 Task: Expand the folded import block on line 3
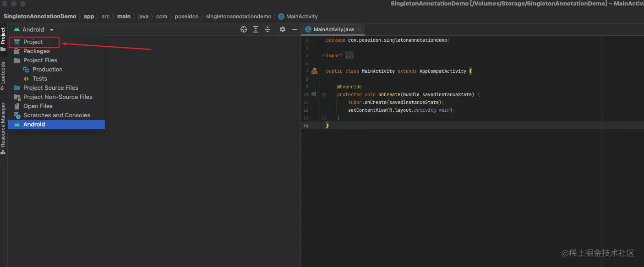coord(323,55)
